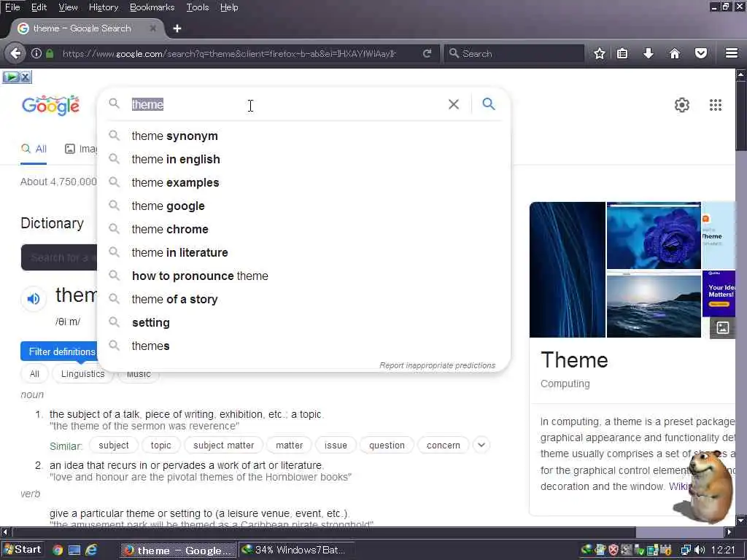Click the green play overlay icon
This screenshot has width=747, height=560.
11,77
